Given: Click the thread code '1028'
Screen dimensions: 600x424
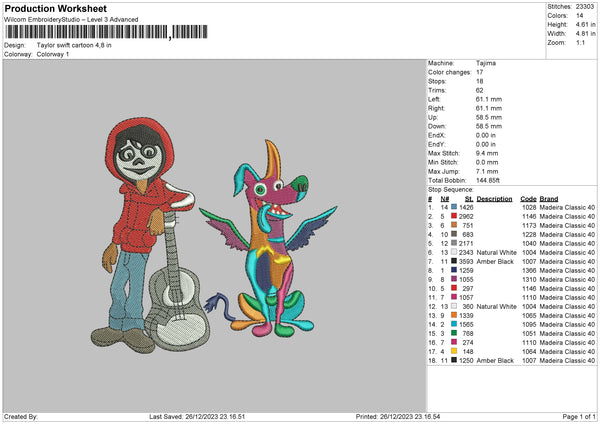Looking at the screenshot, I should pyautogui.click(x=529, y=207).
